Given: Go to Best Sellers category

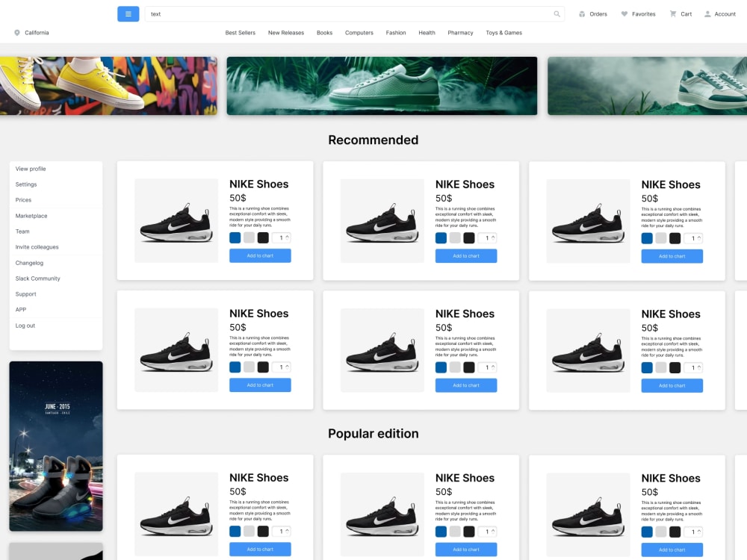Looking at the screenshot, I should pyautogui.click(x=240, y=33).
